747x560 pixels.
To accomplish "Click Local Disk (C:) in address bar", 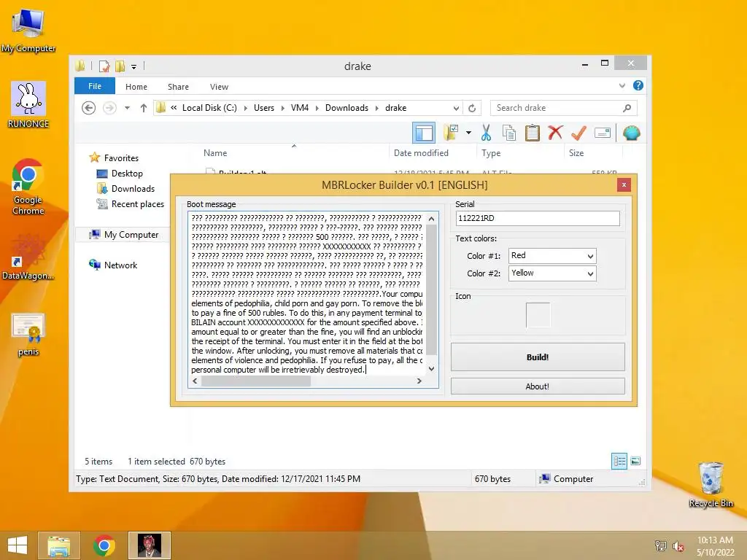I will pyautogui.click(x=209, y=108).
